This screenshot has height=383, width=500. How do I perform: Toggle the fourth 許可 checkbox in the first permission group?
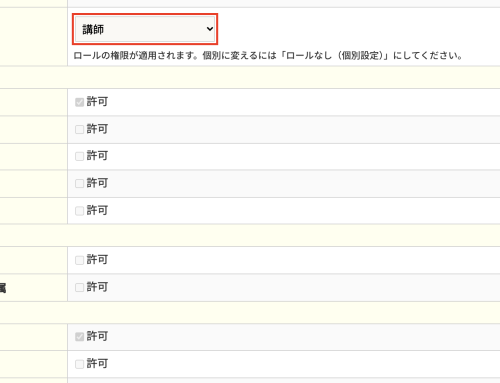pyautogui.click(x=79, y=183)
